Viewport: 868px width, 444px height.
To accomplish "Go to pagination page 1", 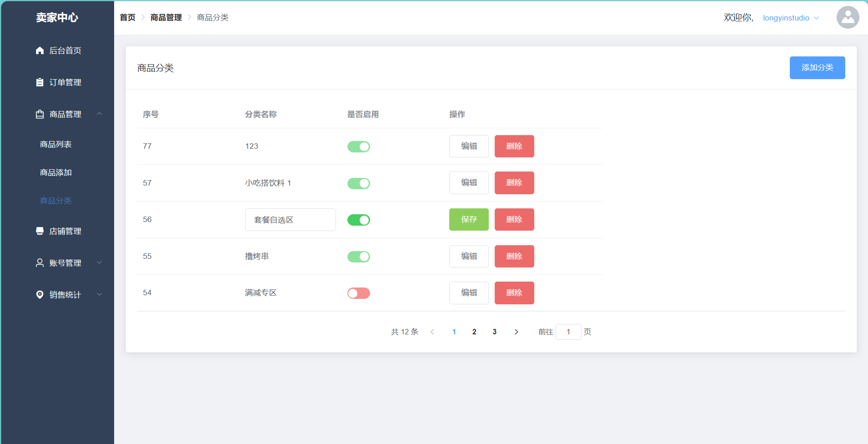I will (454, 332).
